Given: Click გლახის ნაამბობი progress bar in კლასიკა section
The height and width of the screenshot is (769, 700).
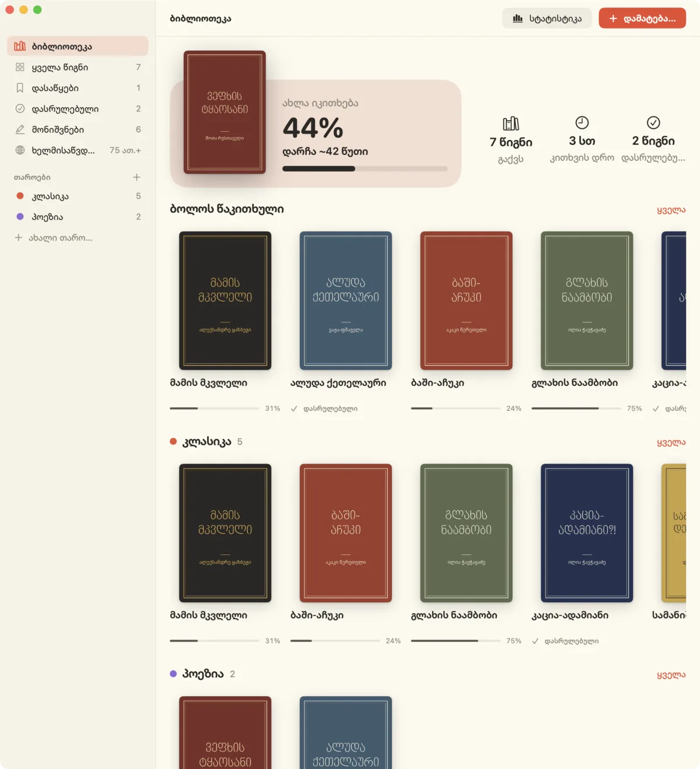Looking at the screenshot, I should [x=456, y=641].
